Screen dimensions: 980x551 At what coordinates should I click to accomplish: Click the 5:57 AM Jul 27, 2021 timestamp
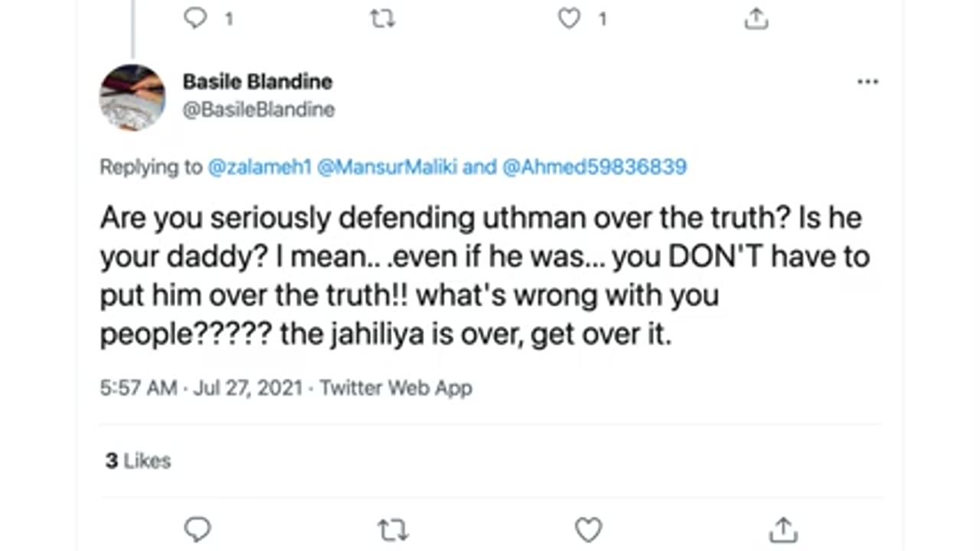202,388
